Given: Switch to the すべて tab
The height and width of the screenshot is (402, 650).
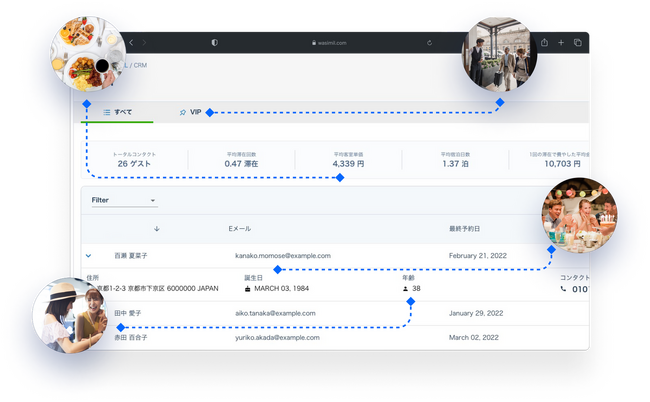Looking at the screenshot, I should [117, 112].
